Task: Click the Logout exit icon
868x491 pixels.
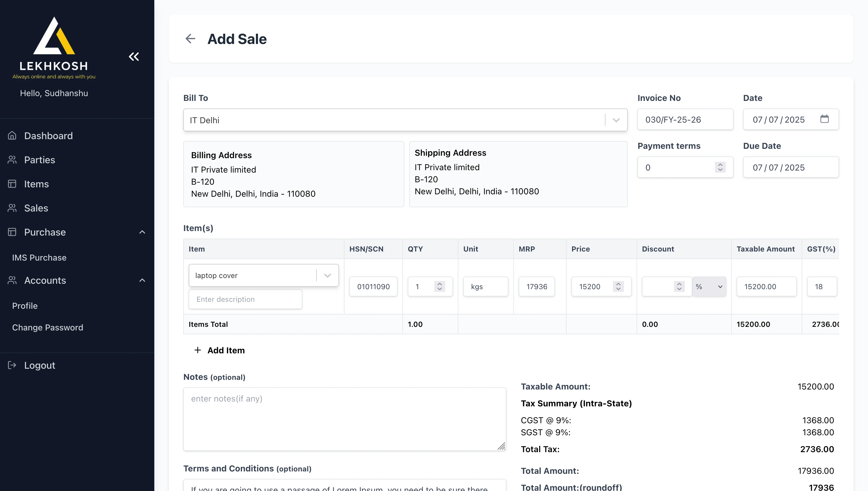Action: 12,365
